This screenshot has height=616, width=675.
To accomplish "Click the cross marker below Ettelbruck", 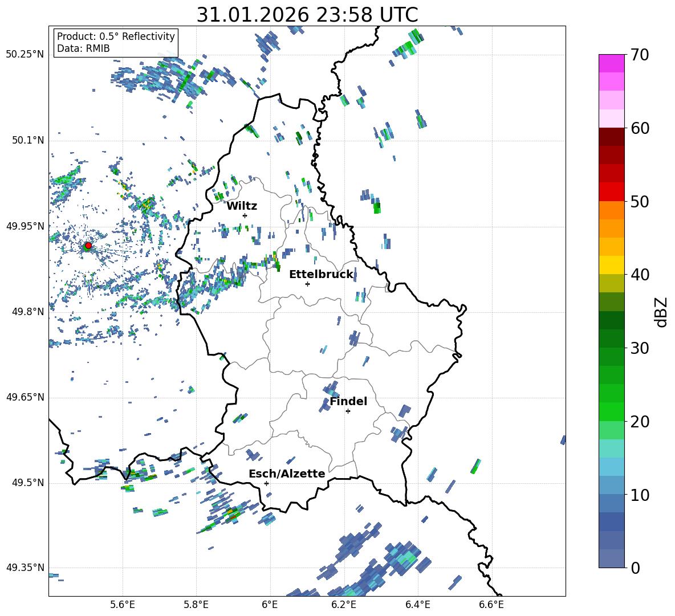I will [307, 284].
